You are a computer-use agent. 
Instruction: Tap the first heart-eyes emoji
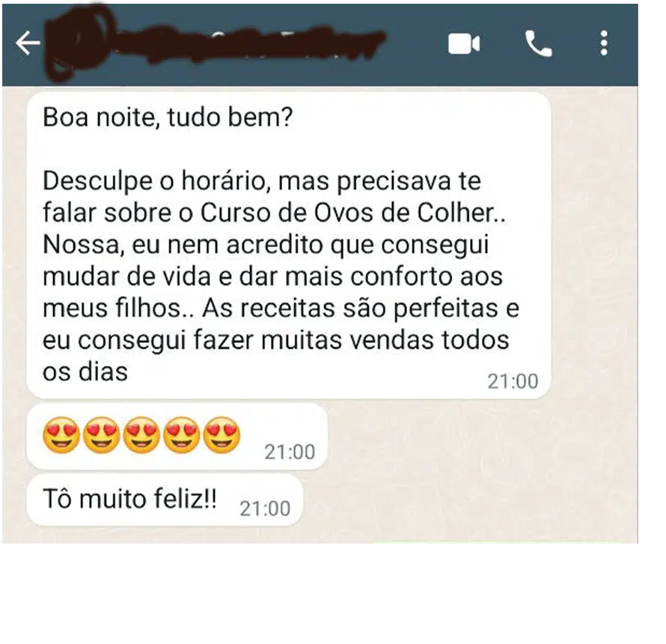click(x=61, y=435)
